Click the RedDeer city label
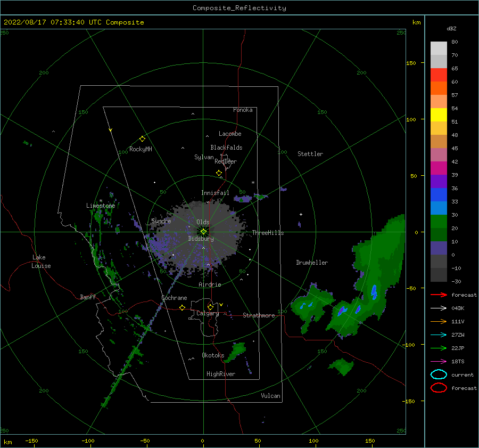 [226, 161]
